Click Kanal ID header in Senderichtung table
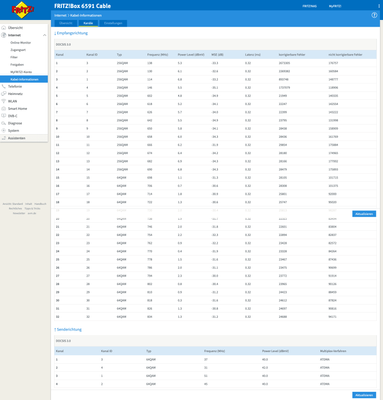The height and width of the screenshot is (400, 383). click(x=106, y=351)
